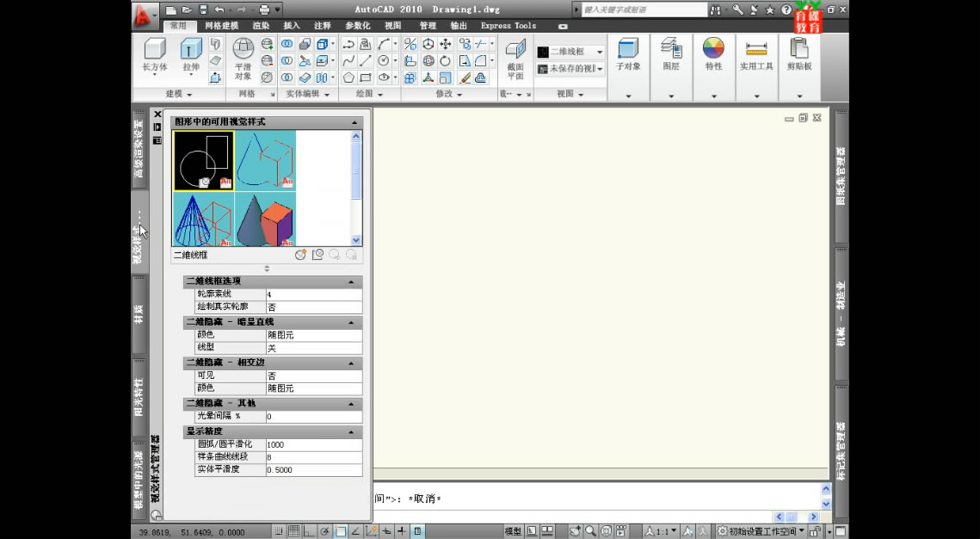Viewport: 980px width, 539px height.
Task: Click the visual styles list scrollbar down arrow
Action: coord(356,240)
